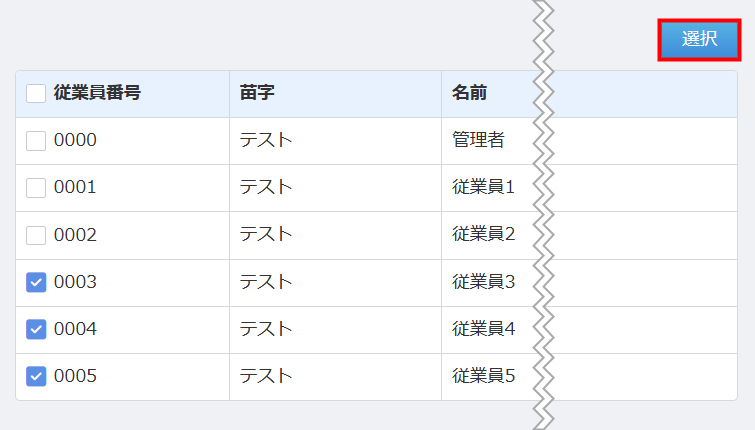Select the 管理者 name cell
This screenshot has height=430, width=755.
click(x=478, y=141)
